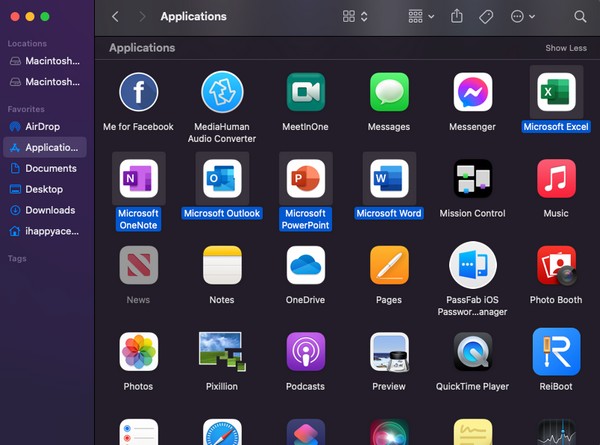The width and height of the screenshot is (600, 445).
Task: Click the Photo Booth name label
Action: [x=556, y=300]
